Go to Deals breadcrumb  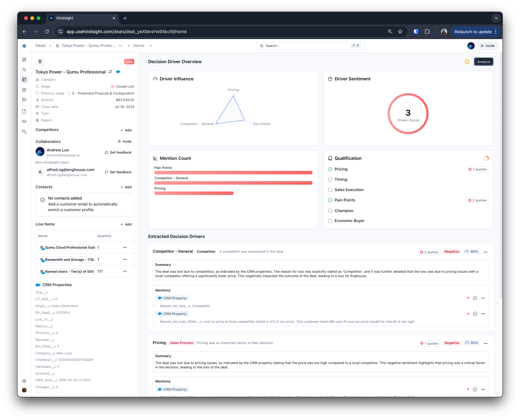[x=41, y=46]
